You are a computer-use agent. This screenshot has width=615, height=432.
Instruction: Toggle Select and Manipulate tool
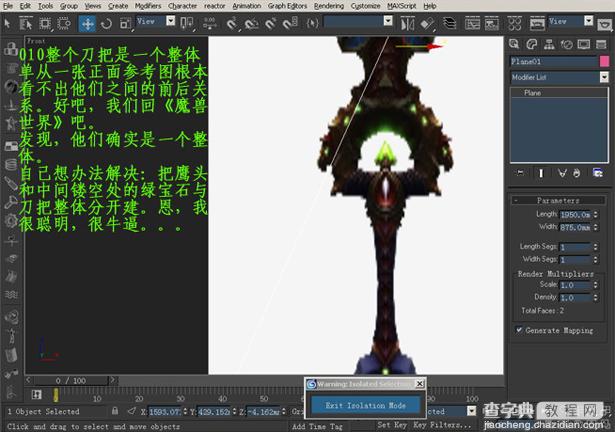[210, 24]
